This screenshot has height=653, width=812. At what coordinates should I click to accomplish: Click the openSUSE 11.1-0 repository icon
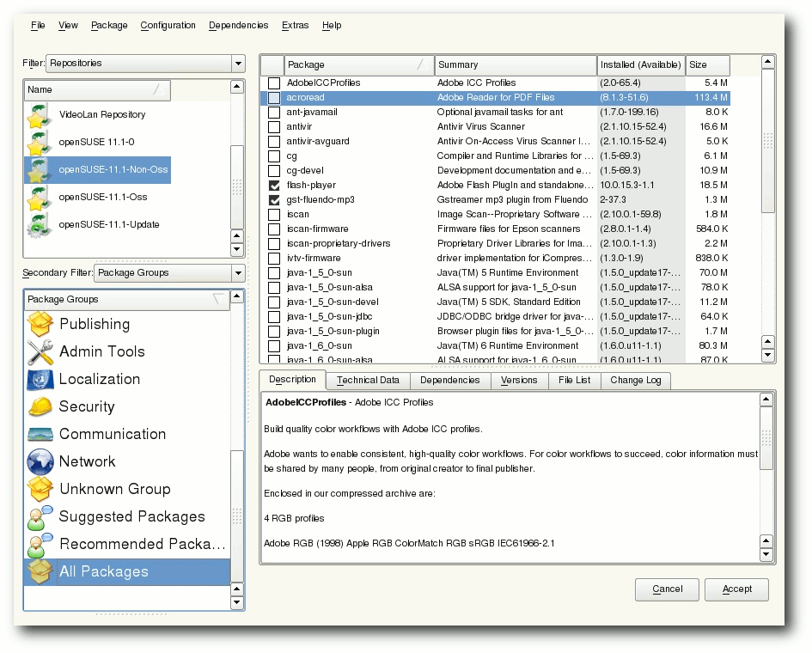[x=40, y=143]
